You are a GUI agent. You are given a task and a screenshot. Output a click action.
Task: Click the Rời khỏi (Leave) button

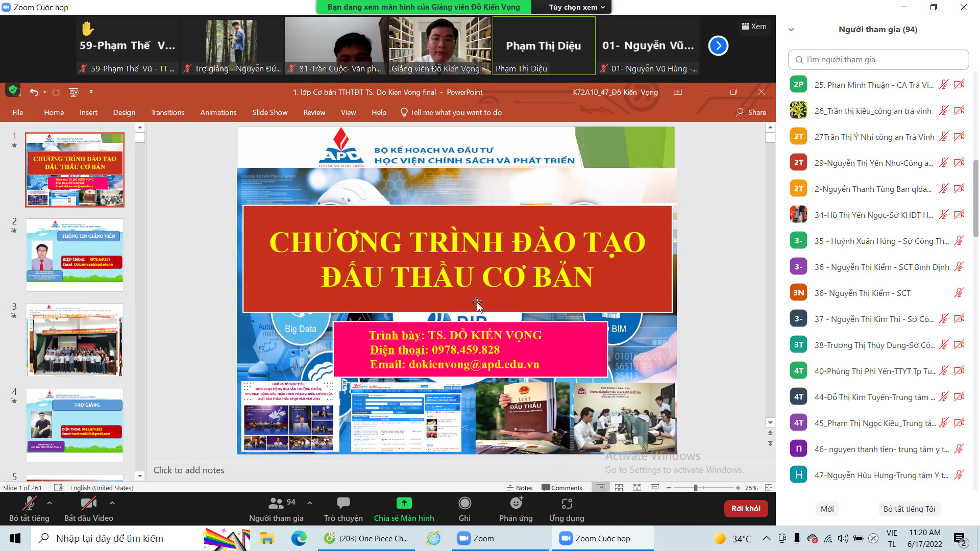[x=745, y=509]
